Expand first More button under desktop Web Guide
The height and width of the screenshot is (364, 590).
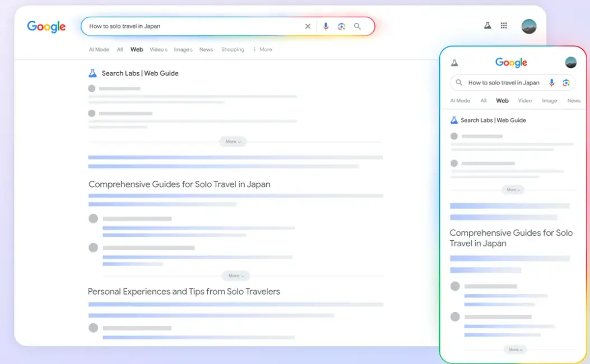point(233,142)
